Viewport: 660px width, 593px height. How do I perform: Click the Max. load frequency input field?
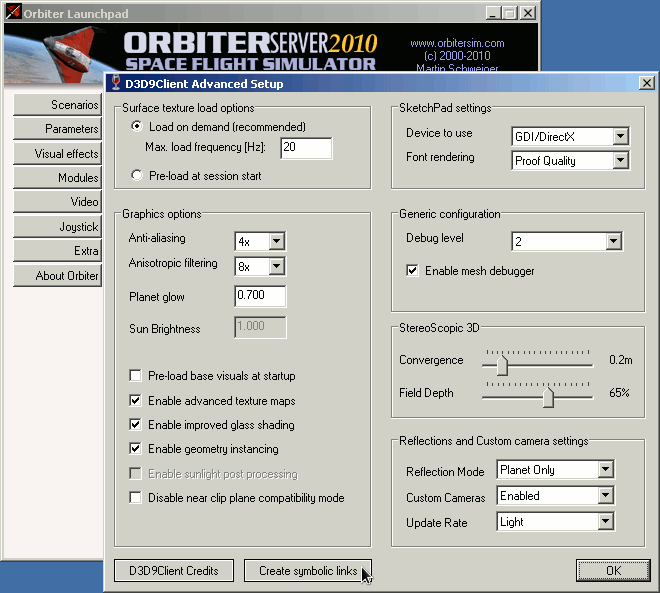point(306,148)
